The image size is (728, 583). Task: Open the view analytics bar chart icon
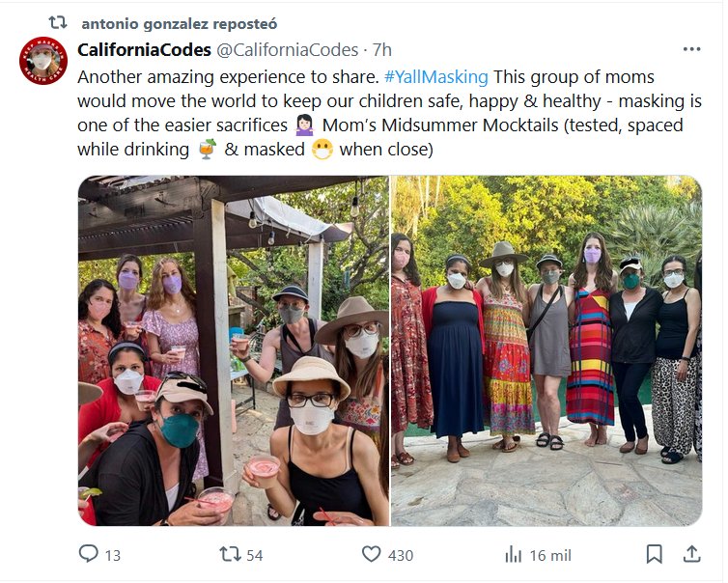514,554
